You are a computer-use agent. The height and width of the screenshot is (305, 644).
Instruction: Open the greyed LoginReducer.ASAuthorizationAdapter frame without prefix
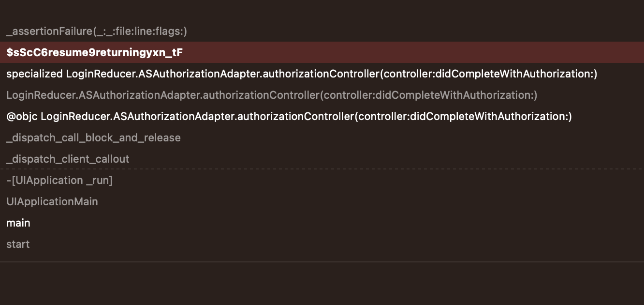[x=272, y=95]
